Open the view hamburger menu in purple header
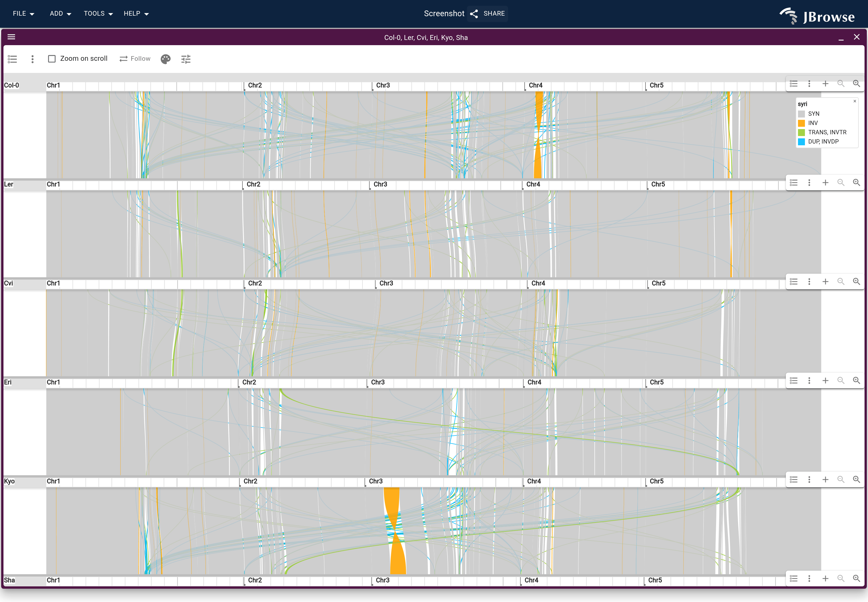This screenshot has height=602, width=868. tap(11, 37)
